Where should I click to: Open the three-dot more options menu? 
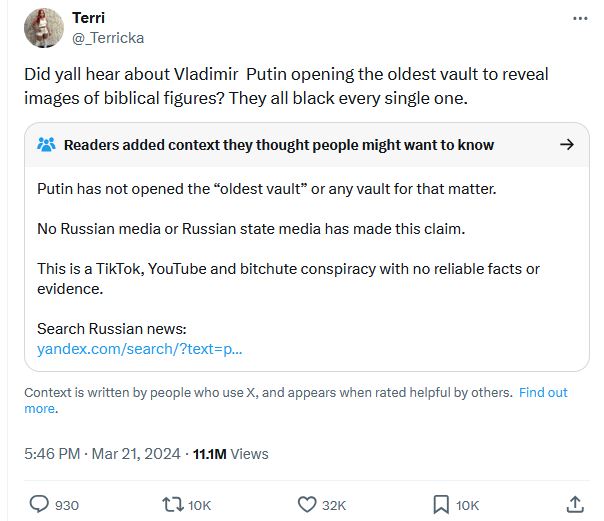tap(580, 18)
